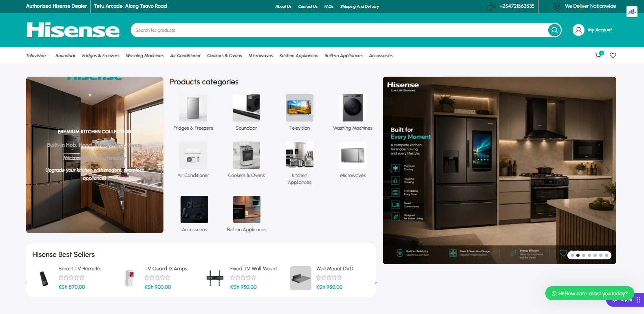Open the FAQs link
Screen dimensions: 644x314
329,7
